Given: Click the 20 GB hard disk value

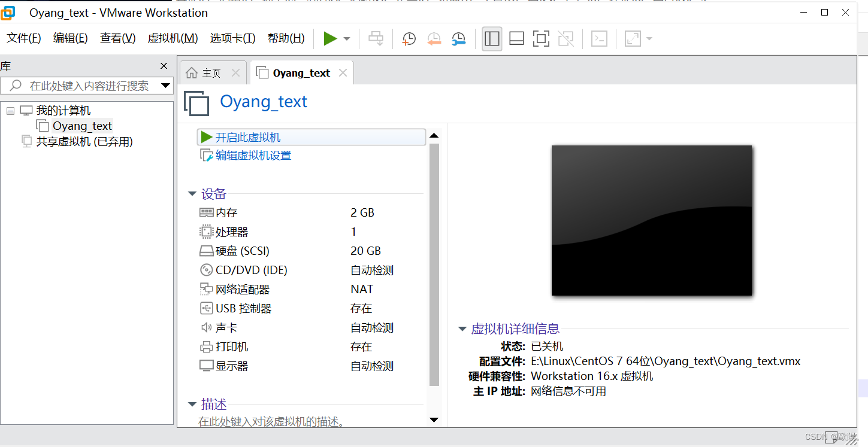Looking at the screenshot, I should 365,251.
